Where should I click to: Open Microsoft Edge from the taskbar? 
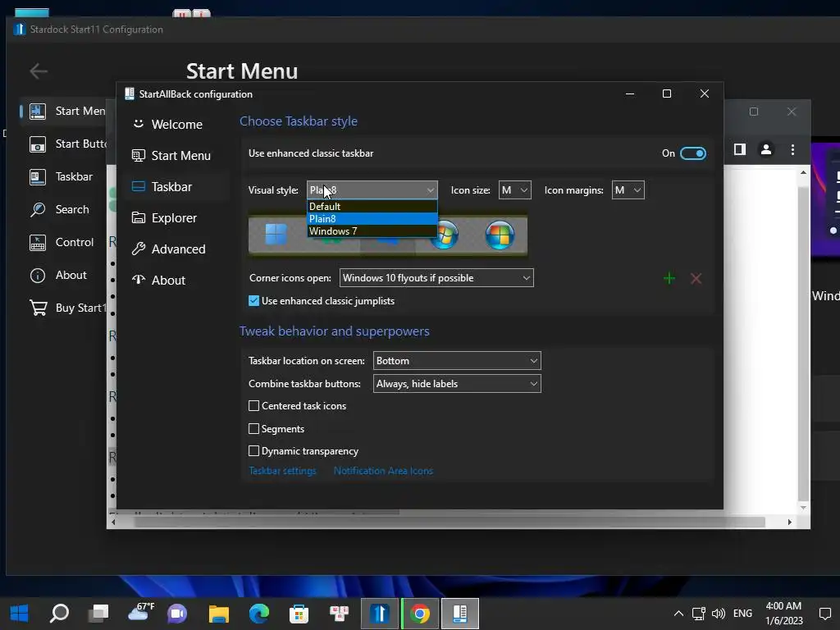258,614
